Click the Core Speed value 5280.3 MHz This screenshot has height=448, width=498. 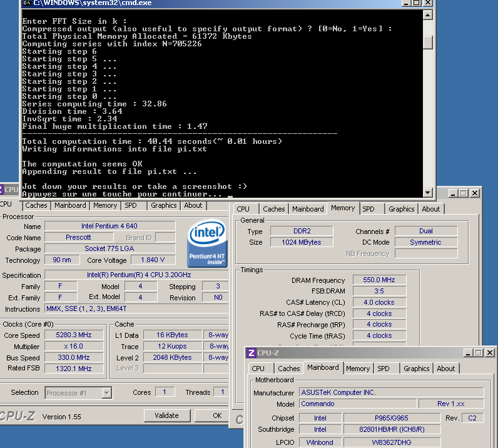pyautogui.click(x=74, y=335)
